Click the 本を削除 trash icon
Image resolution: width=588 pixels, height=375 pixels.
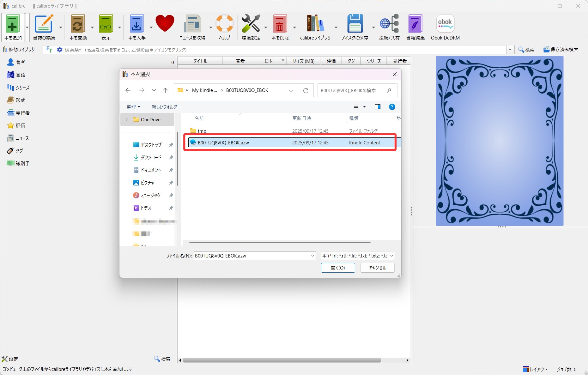[280, 24]
